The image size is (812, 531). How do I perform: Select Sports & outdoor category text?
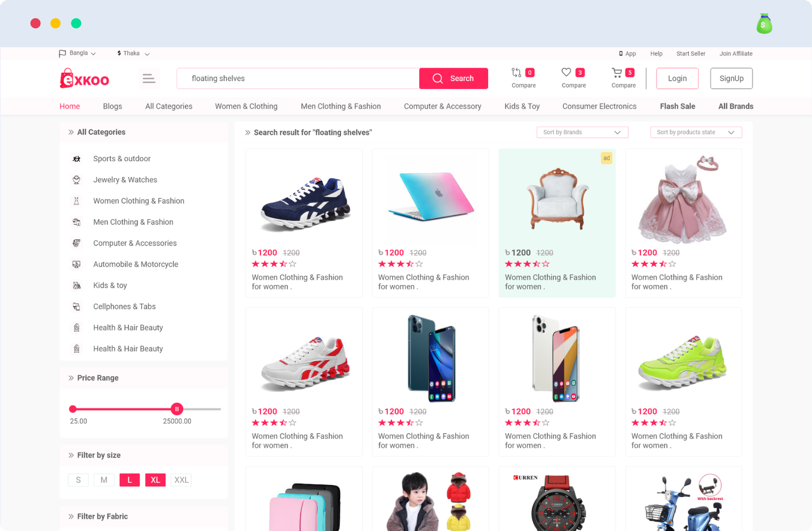pyautogui.click(x=122, y=159)
